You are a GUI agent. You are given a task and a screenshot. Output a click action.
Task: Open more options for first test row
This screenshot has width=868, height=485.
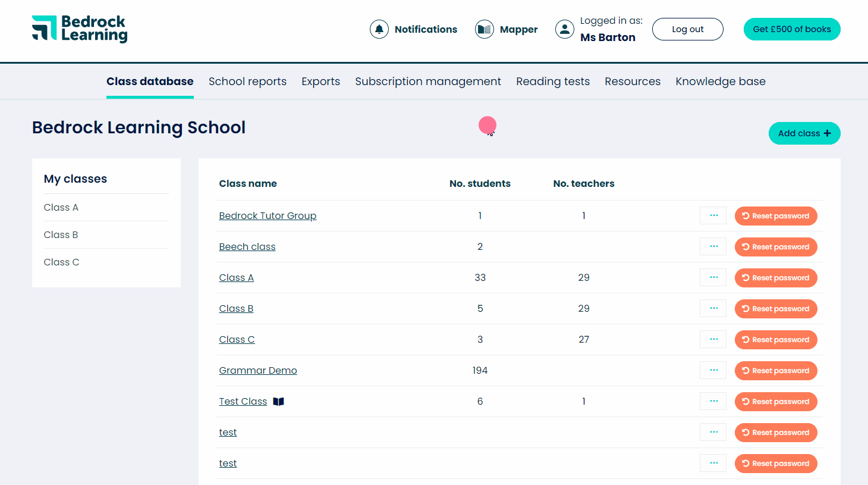pyautogui.click(x=713, y=432)
